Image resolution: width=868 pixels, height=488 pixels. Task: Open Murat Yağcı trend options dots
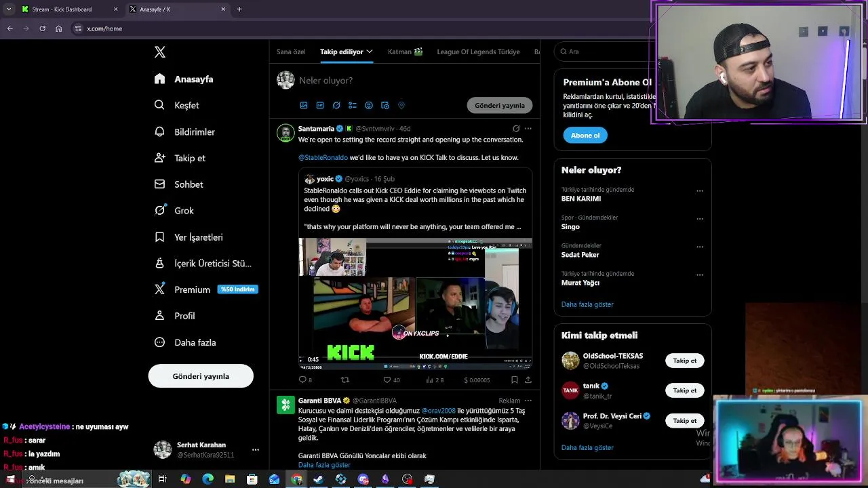700,275
